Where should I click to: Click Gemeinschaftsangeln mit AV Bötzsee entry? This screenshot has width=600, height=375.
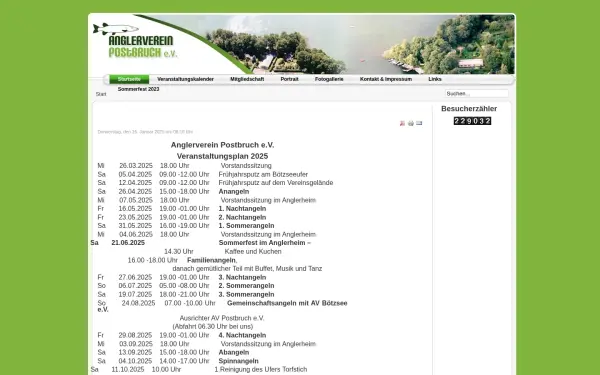click(287, 303)
